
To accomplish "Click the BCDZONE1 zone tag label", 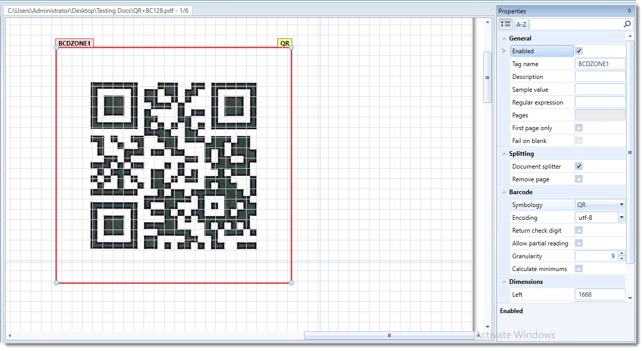I will [74, 44].
